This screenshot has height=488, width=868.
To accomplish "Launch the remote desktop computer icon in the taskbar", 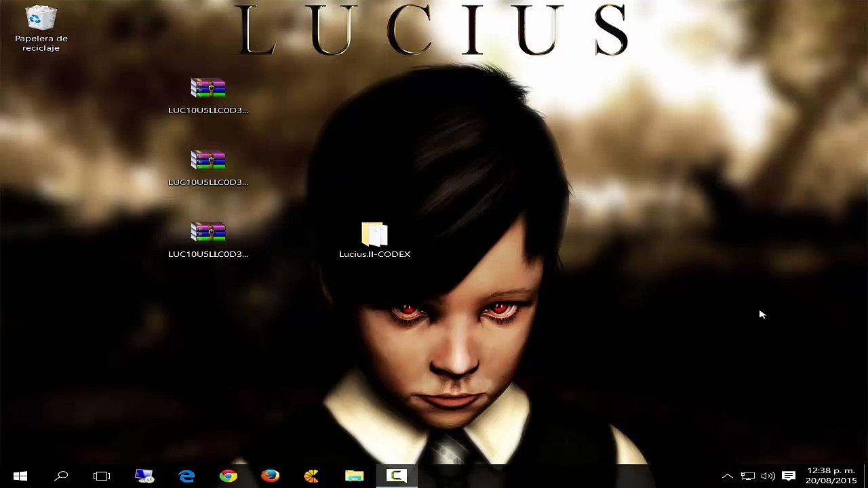I will (x=144, y=476).
